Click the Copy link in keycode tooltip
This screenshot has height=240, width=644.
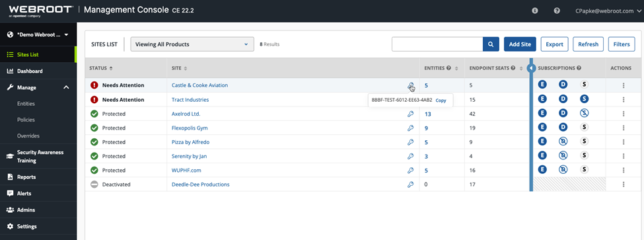point(441,100)
